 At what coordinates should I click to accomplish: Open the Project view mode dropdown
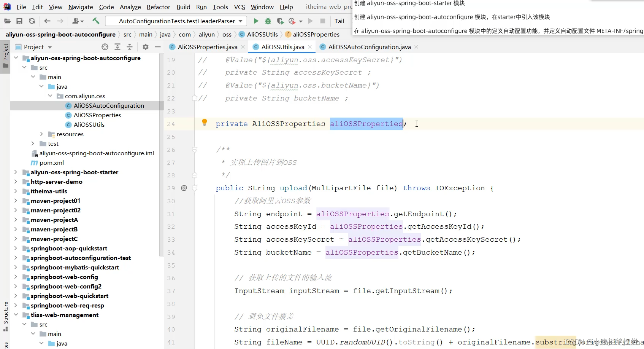(x=50, y=47)
